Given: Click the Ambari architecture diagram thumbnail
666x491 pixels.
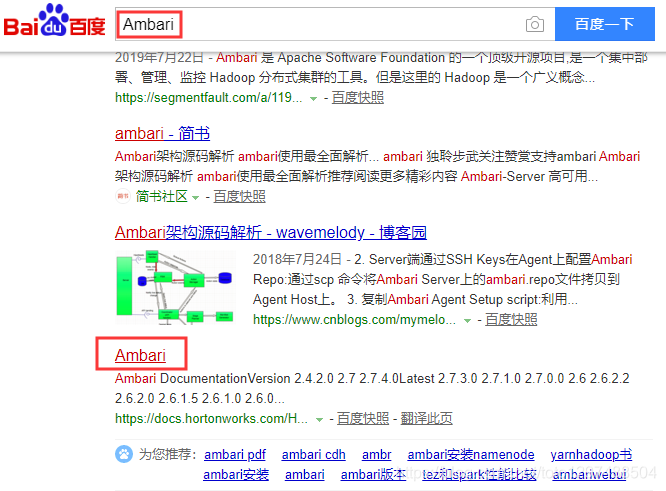Looking at the screenshot, I should [175, 288].
